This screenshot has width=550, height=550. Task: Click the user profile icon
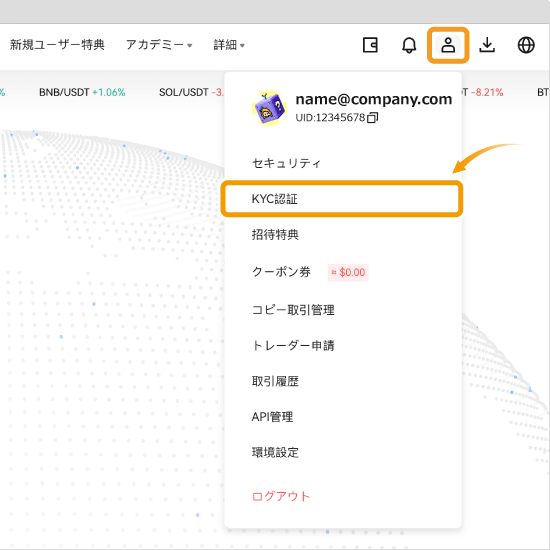pyautogui.click(x=448, y=45)
